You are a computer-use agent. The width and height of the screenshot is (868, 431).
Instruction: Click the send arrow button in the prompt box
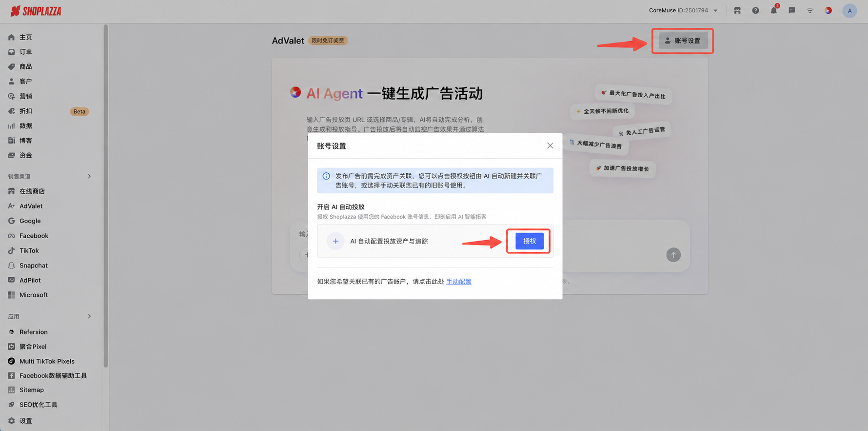click(673, 255)
